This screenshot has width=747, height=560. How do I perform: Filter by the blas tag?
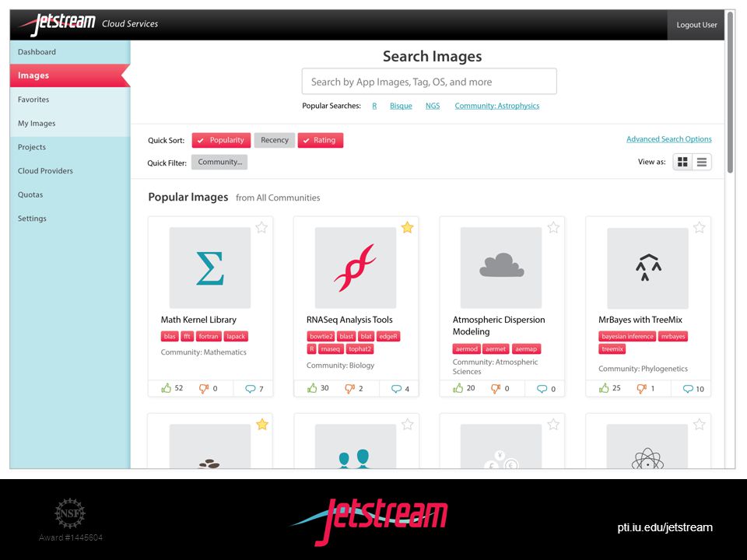point(170,336)
